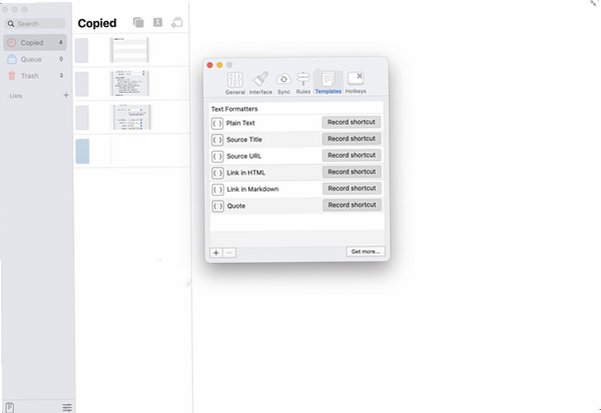Focus the Search field in sidebar
This screenshot has height=413, width=601.
35,24
